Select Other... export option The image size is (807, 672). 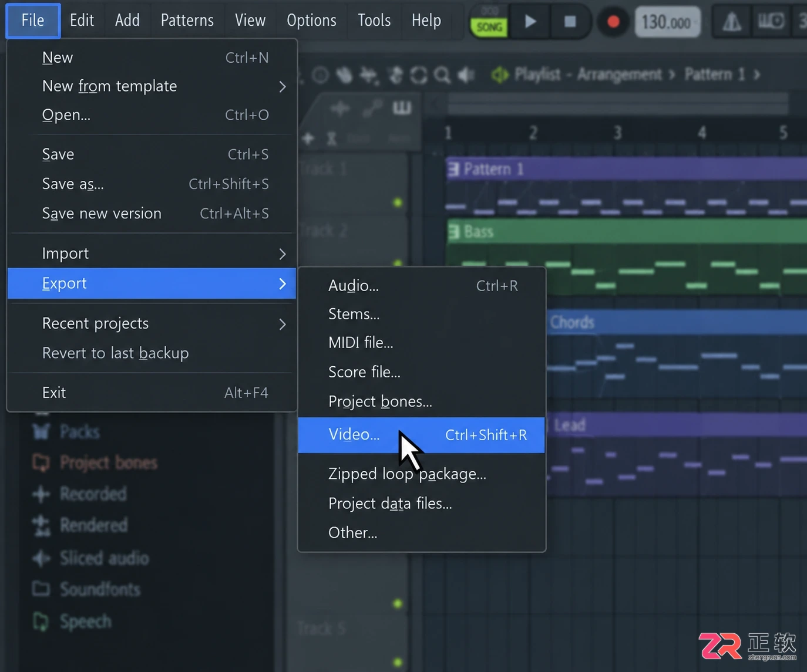[x=422, y=533]
